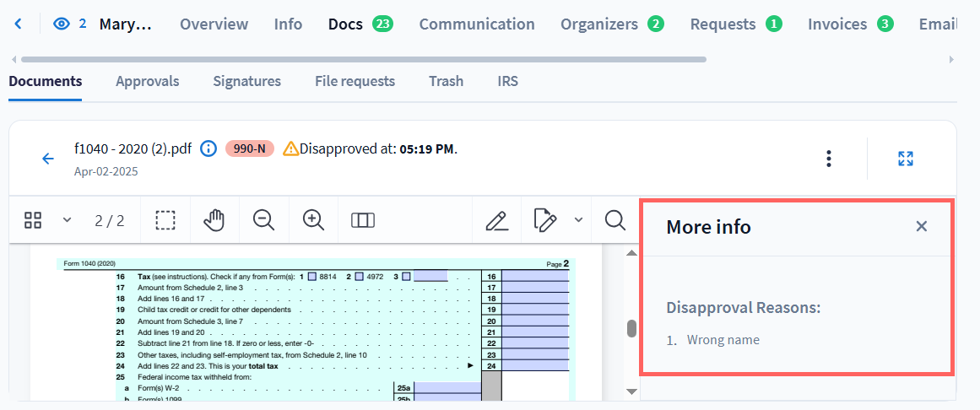Open the Overview tab
This screenshot has height=410, width=980.
[x=214, y=24]
